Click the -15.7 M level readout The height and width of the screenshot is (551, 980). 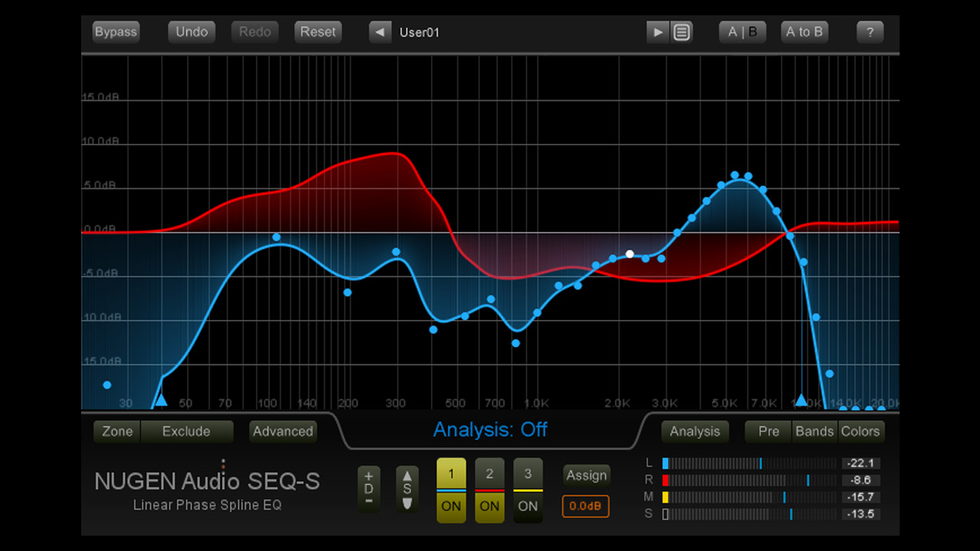[861, 497]
